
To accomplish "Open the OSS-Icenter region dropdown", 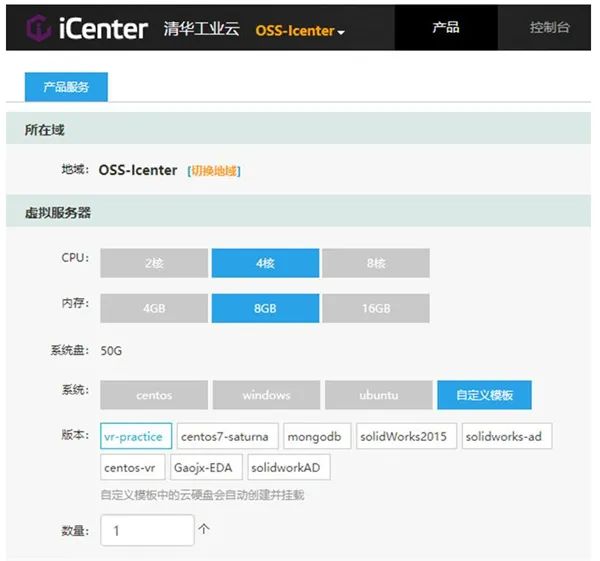I will click(300, 31).
